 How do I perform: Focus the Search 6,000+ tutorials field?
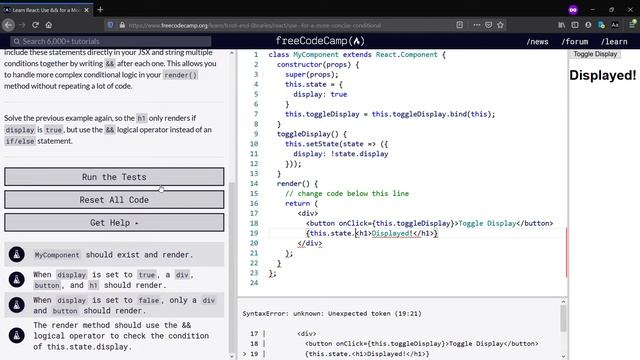pos(111,41)
